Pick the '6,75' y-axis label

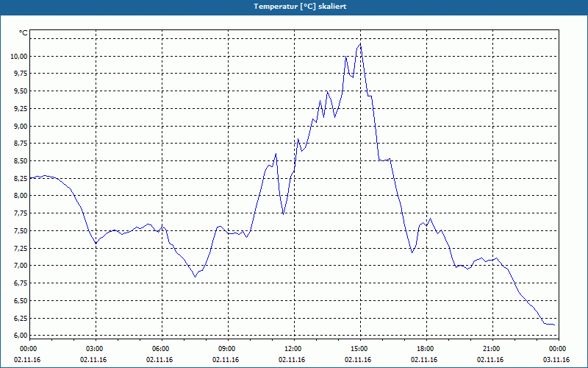click(x=21, y=283)
